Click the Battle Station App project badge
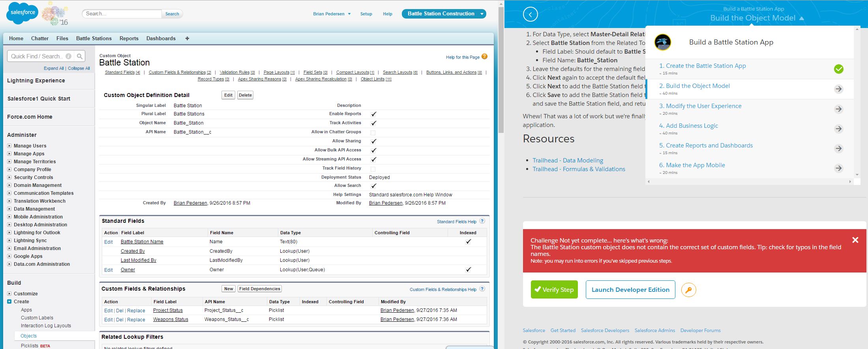The height and width of the screenshot is (349, 868). pos(663,42)
